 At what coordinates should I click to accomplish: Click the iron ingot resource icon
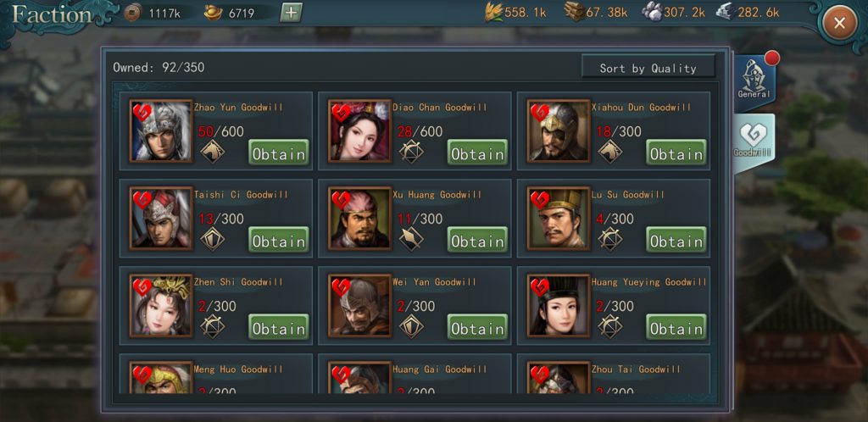[726, 12]
